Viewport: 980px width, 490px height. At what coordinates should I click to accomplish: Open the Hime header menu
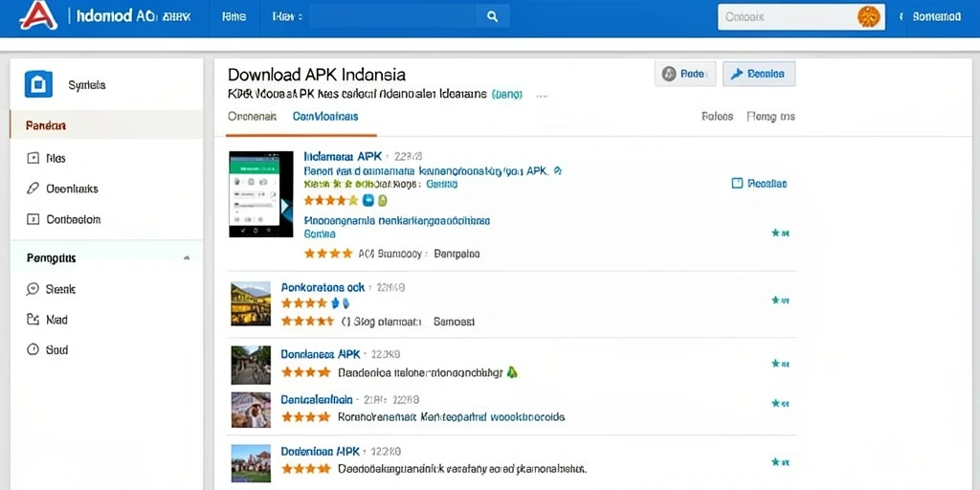(x=234, y=17)
